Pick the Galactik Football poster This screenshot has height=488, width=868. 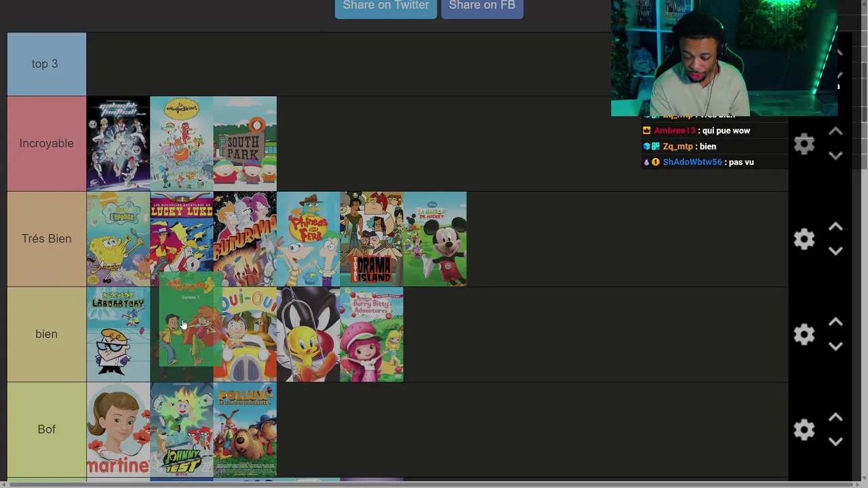118,144
